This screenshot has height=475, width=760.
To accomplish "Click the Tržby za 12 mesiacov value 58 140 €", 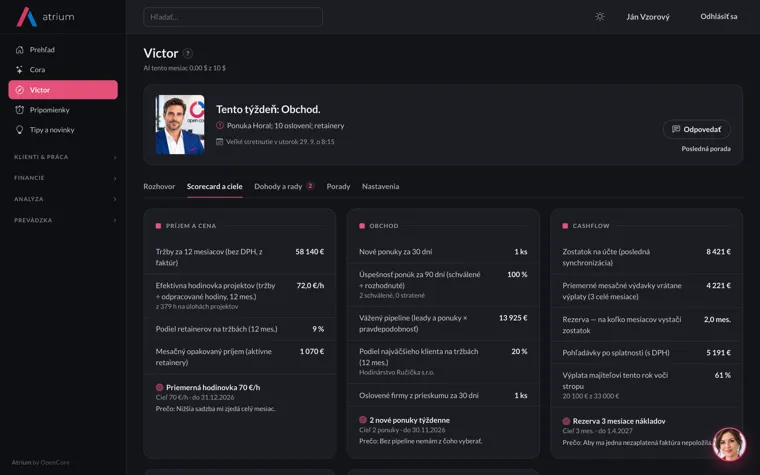I will pos(310,252).
